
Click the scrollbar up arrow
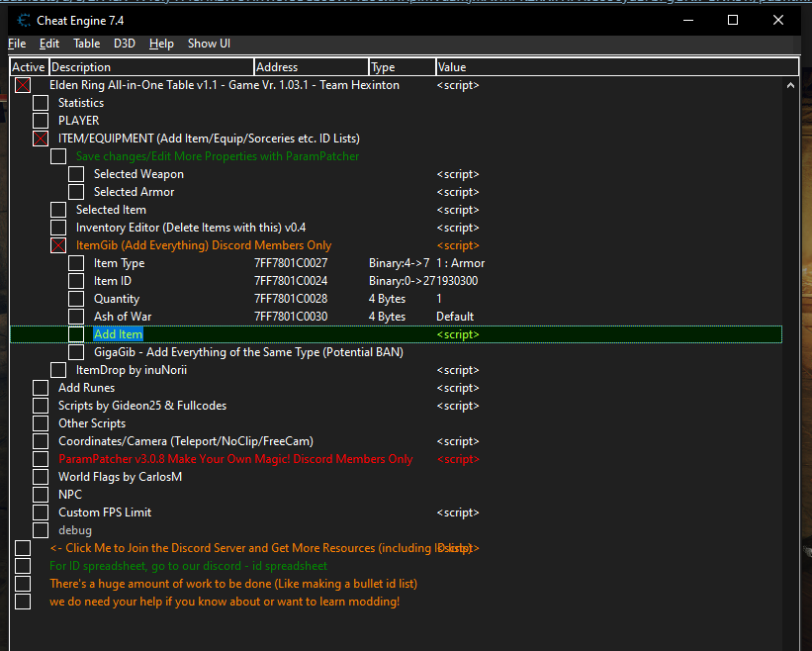click(790, 85)
